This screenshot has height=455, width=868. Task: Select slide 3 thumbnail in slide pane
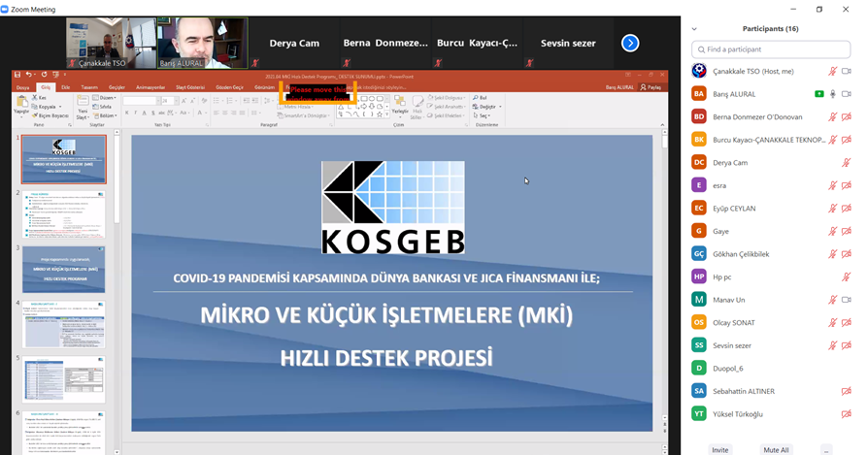pyautogui.click(x=64, y=270)
